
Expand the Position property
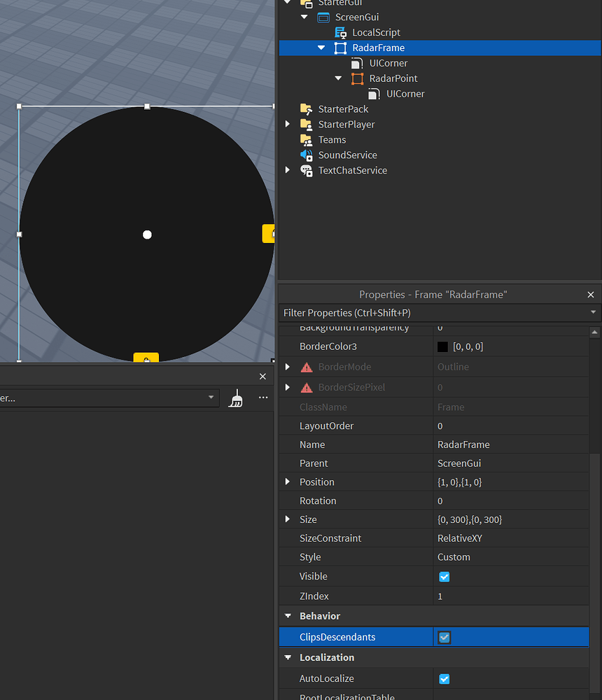(x=287, y=482)
